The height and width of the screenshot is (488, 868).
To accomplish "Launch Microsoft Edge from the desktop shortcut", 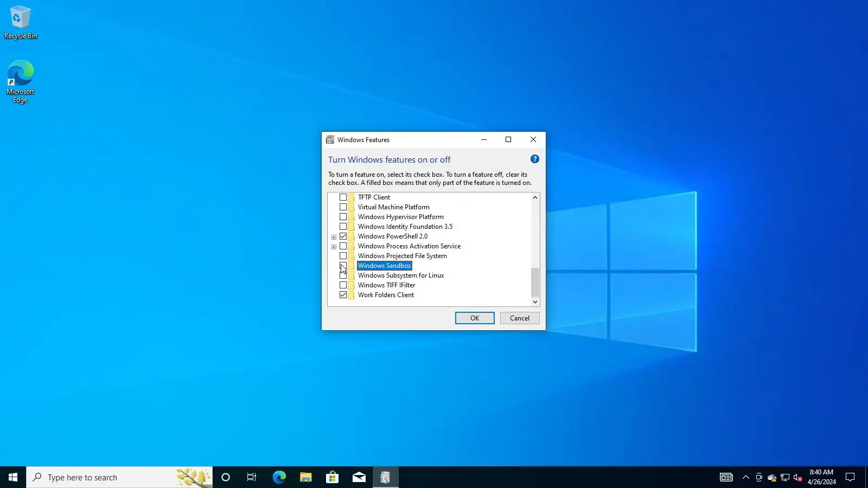I will pyautogui.click(x=21, y=81).
